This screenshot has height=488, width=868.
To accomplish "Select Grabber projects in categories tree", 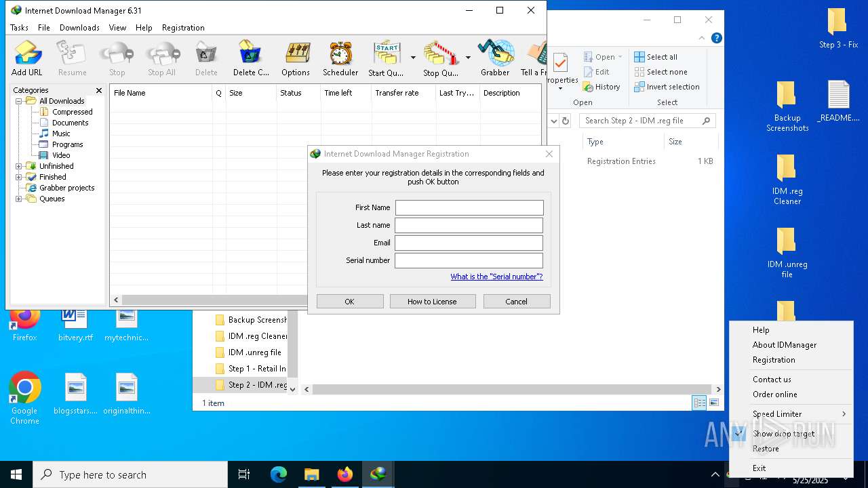I will (66, 188).
